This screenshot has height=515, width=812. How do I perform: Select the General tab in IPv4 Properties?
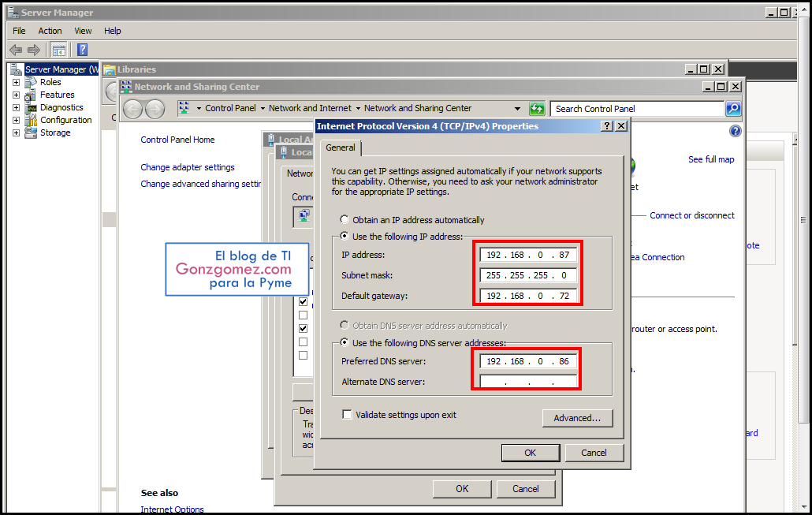341,147
